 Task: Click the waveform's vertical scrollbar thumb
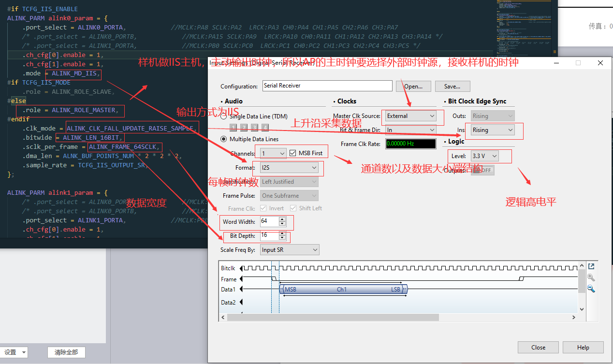582,282
